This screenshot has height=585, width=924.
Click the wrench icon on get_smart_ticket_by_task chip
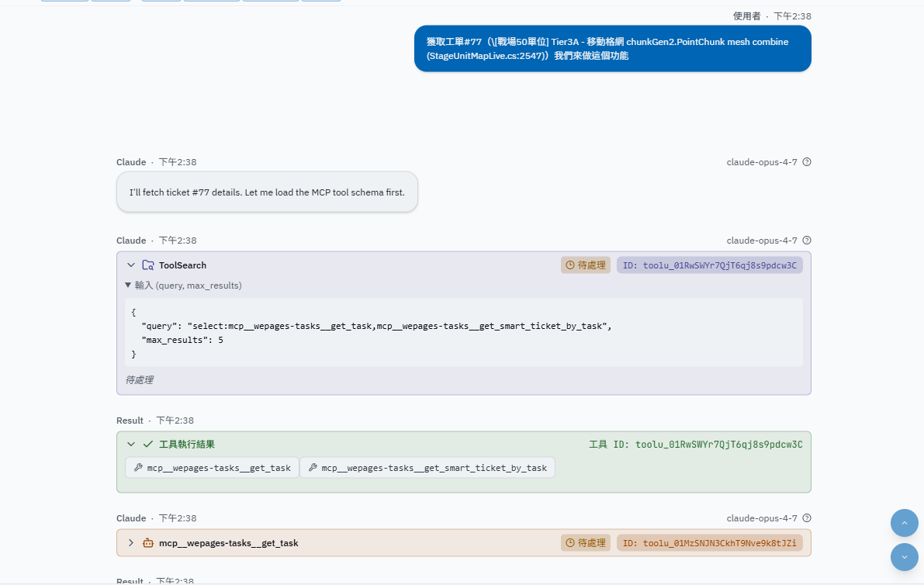[x=313, y=467]
